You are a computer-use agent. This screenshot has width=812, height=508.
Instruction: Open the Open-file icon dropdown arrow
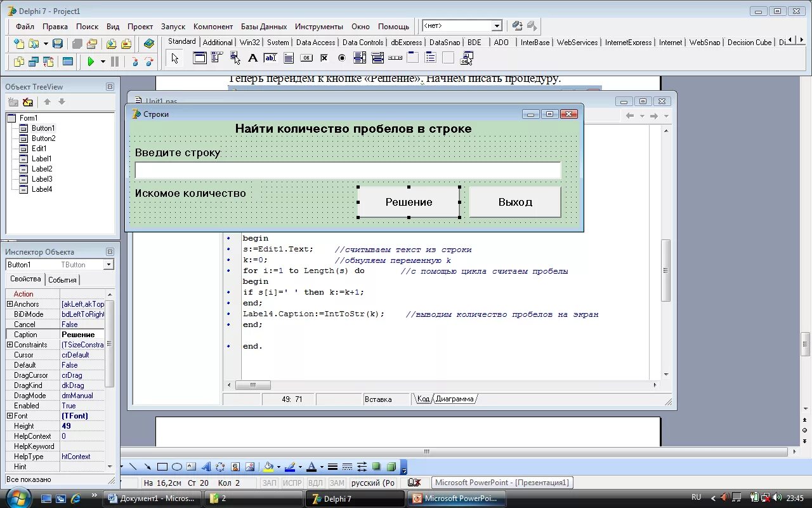pos(46,44)
